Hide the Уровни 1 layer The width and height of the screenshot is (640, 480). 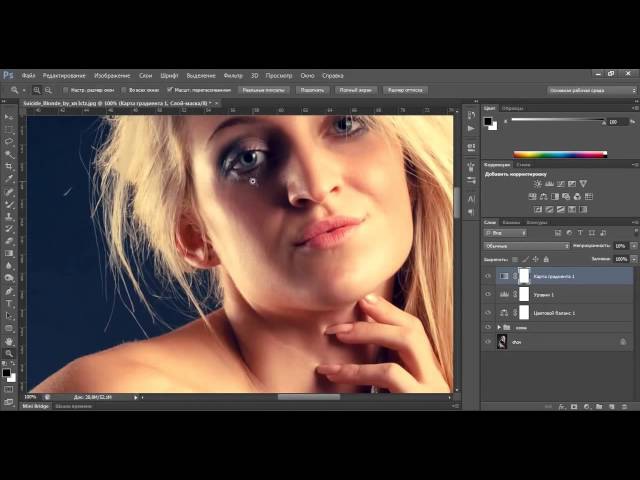[488, 294]
